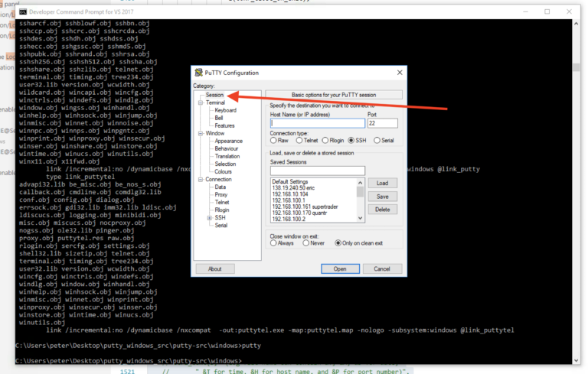
Task: Click the saved sessions list down arrow
Action: click(360, 218)
